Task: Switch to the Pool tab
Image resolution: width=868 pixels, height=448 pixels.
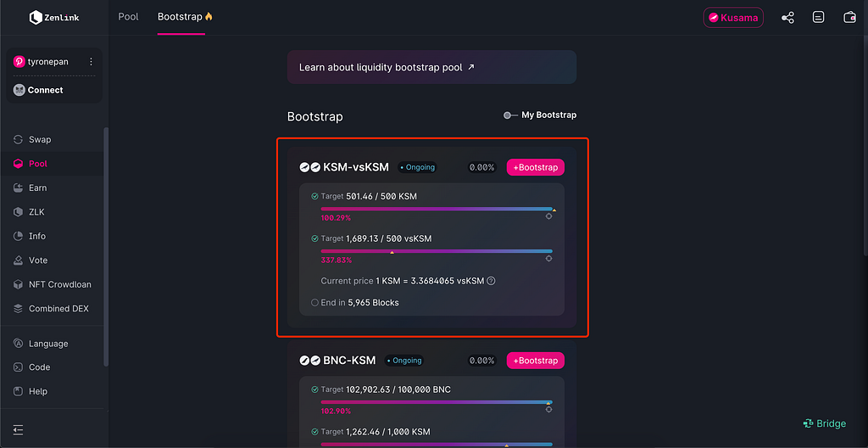Action: [x=128, y=17]
